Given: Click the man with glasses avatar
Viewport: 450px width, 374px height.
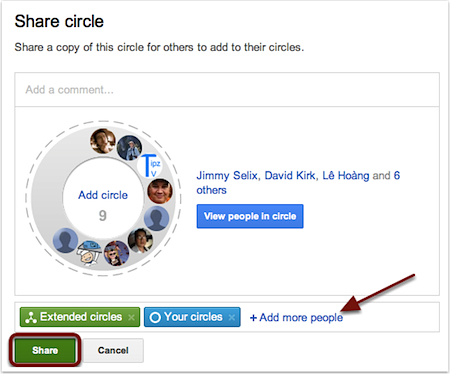Looking at the screenshot, I should point(140,240).
